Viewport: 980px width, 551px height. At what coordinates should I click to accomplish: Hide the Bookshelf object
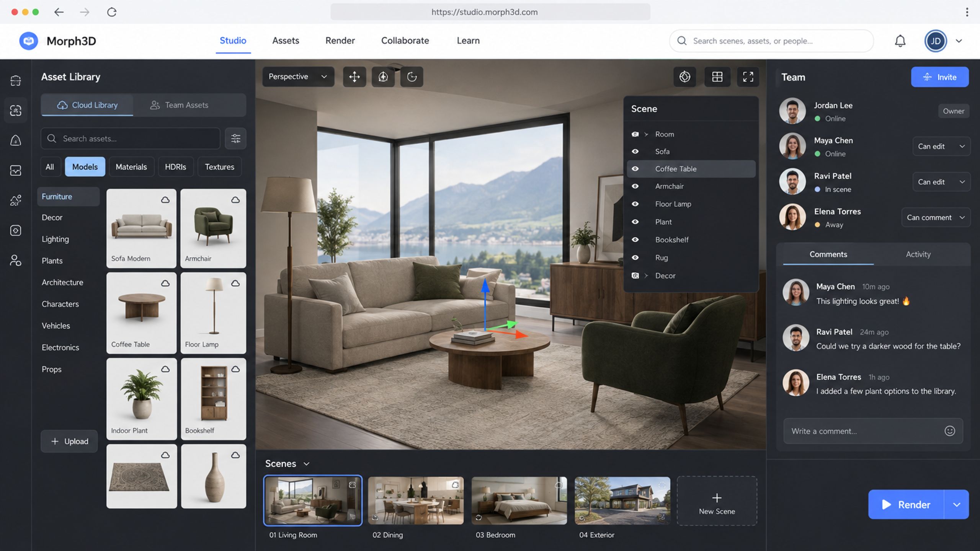pyautogui.click(x=635, y=240)
